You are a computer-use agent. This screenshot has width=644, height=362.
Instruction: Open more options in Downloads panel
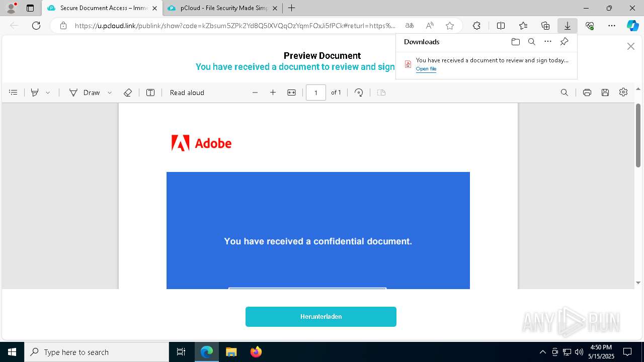(548, 42)
